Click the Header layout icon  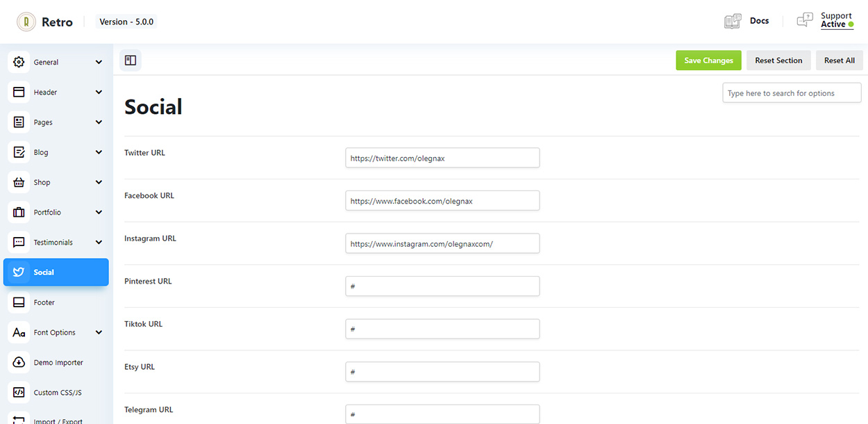tap(19, 92)
